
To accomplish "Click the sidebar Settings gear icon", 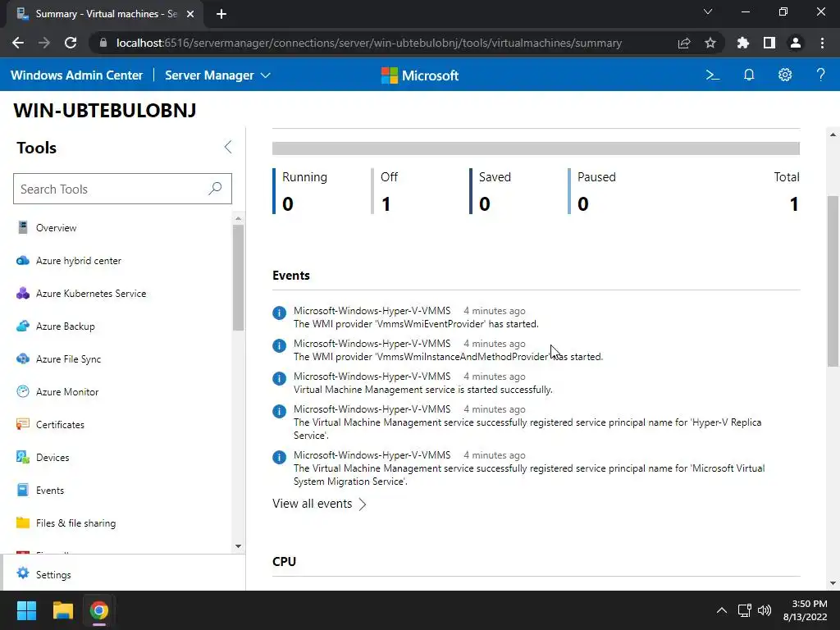I will 22,573.
